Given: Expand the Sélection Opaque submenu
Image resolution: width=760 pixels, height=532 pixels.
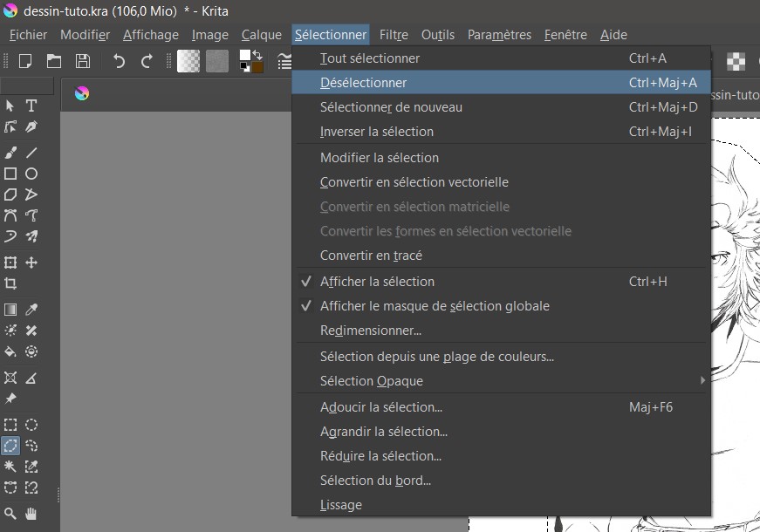Looking at the screenshot, I should 500,381.
